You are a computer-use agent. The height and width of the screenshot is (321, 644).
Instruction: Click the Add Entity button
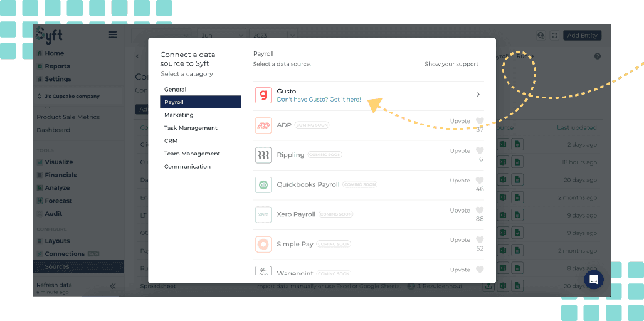[x=583, y=36]
